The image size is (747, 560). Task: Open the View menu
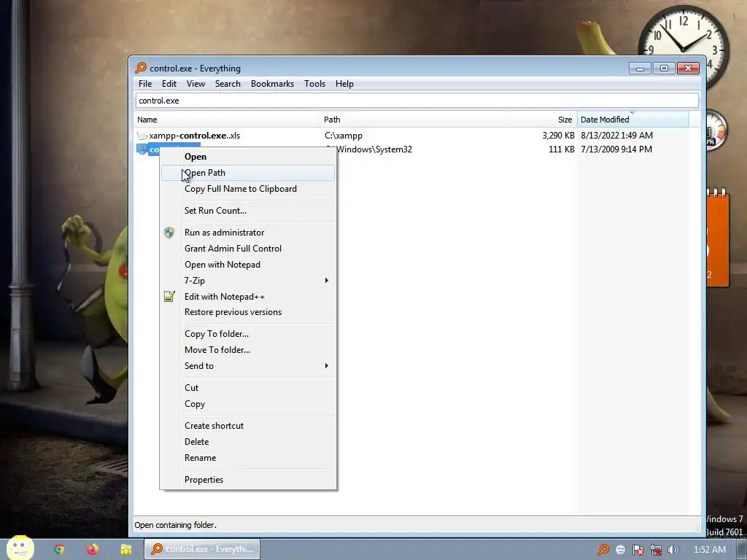point(196,84)
